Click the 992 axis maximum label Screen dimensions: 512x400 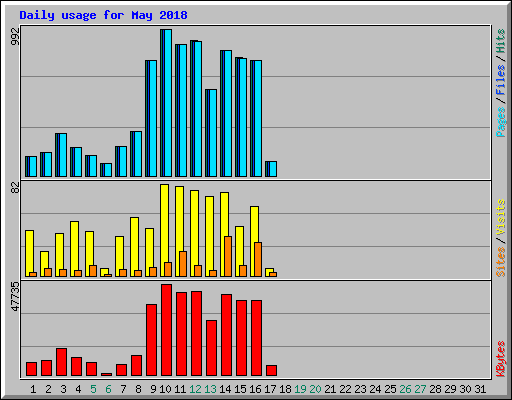pyautogui.click(x=15, y=36)
